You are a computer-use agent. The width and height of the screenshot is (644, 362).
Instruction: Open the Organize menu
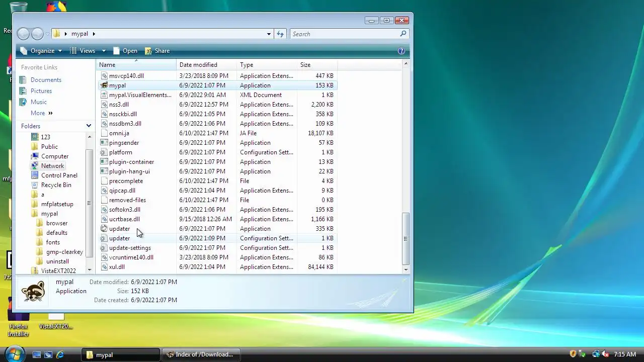tap(41, 51)
